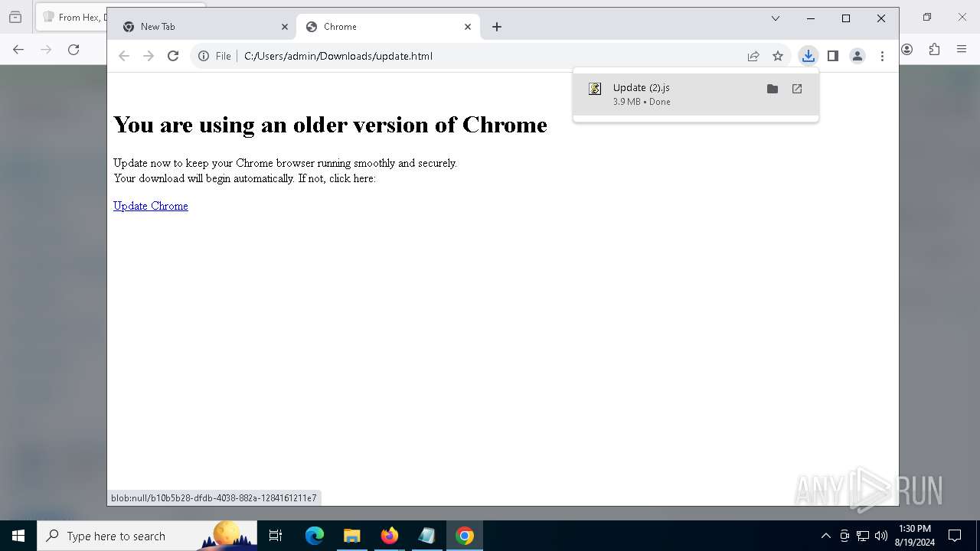Open the Chrome side panel

click(x=833, y=56)
